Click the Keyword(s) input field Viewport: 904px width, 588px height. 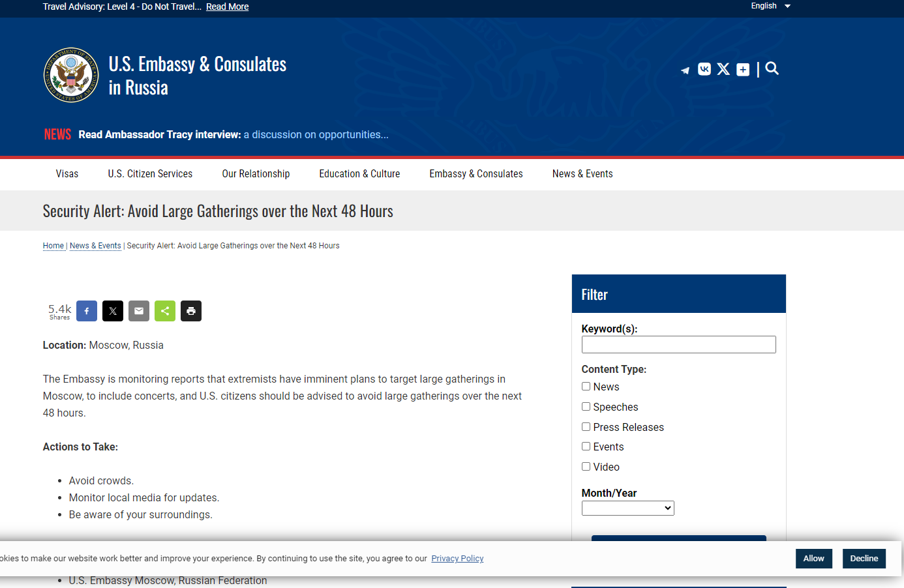click(x=678, y=344)
